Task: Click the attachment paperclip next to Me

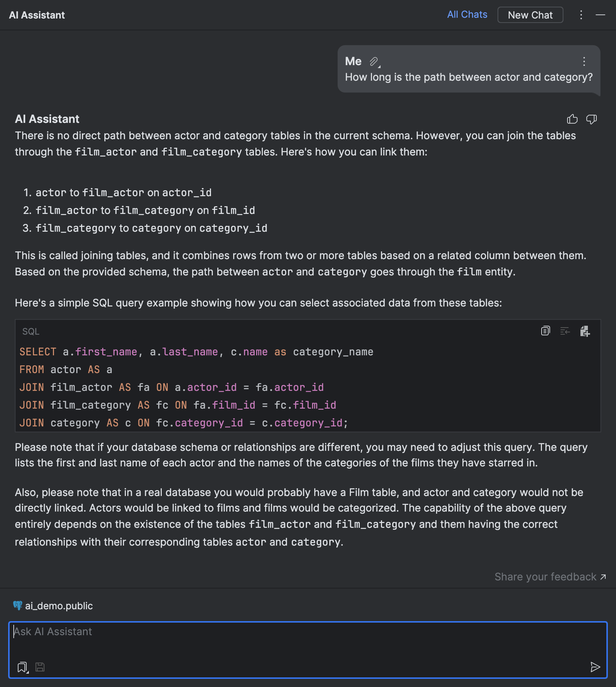Action: 374,61
